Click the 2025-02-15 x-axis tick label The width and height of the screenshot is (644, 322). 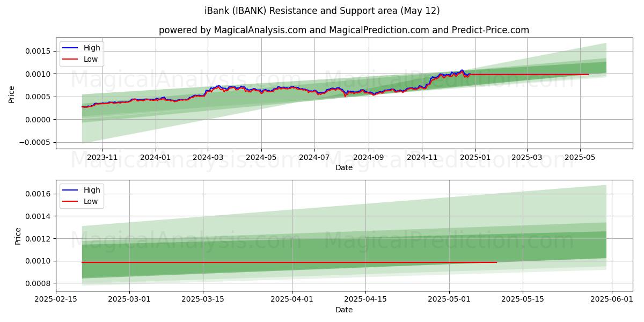tap(57, 300)
